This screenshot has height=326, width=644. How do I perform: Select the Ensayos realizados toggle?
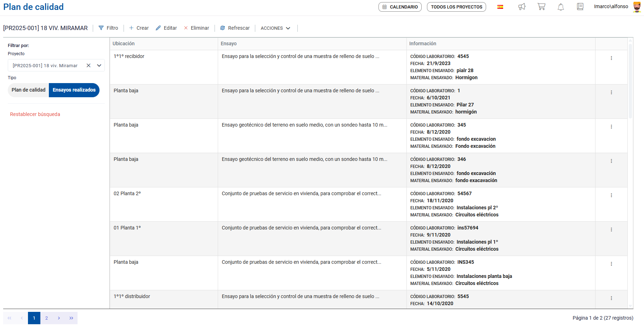point(74,90)
